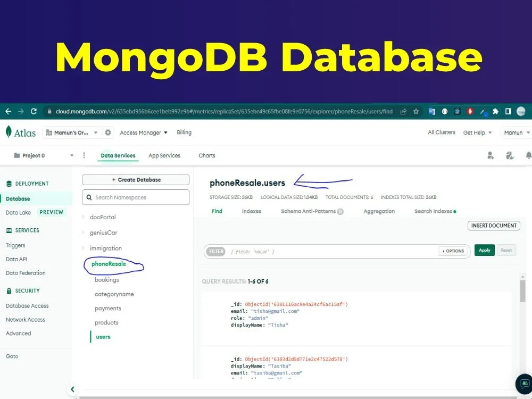Toggle the browser side panel icon

point(508,111)
